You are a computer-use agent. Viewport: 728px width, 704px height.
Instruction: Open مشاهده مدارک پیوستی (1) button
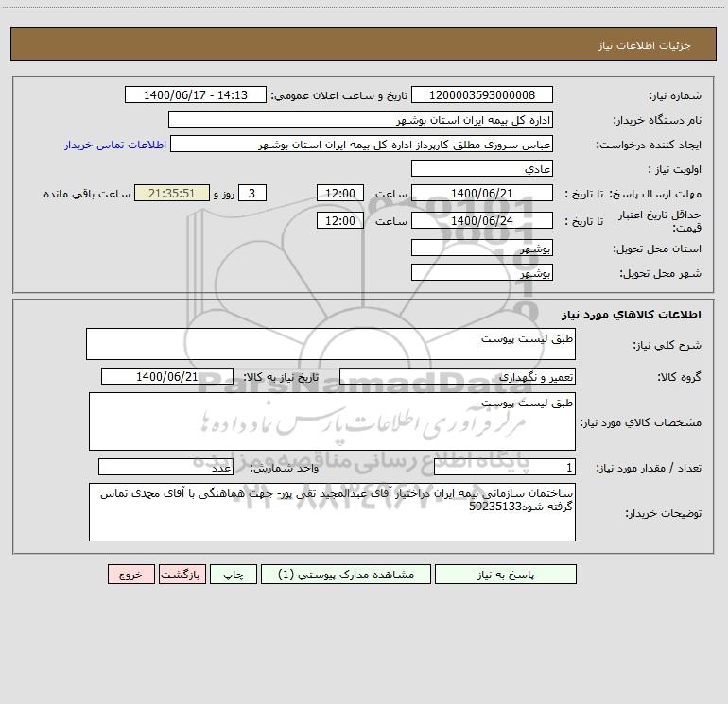pos(346,574)
